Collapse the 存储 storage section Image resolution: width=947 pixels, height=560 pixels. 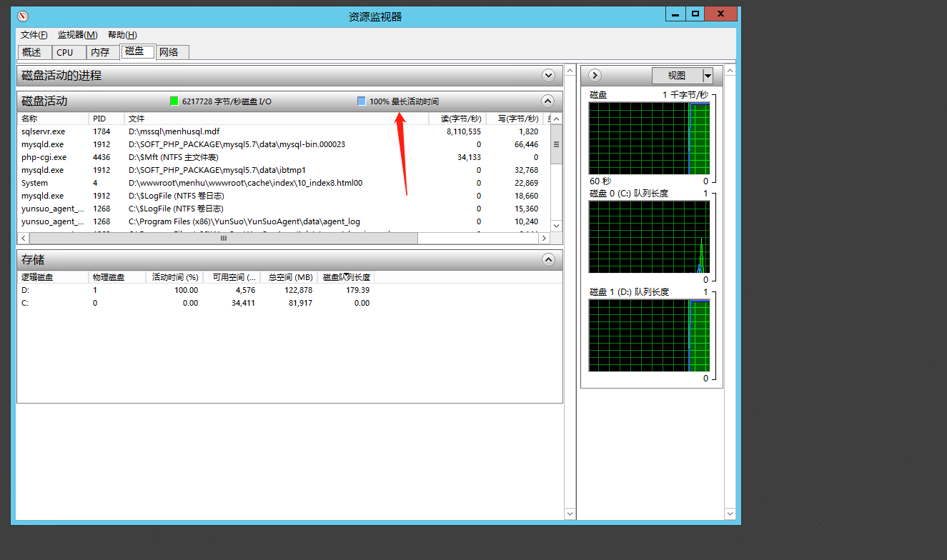(548, 259)
